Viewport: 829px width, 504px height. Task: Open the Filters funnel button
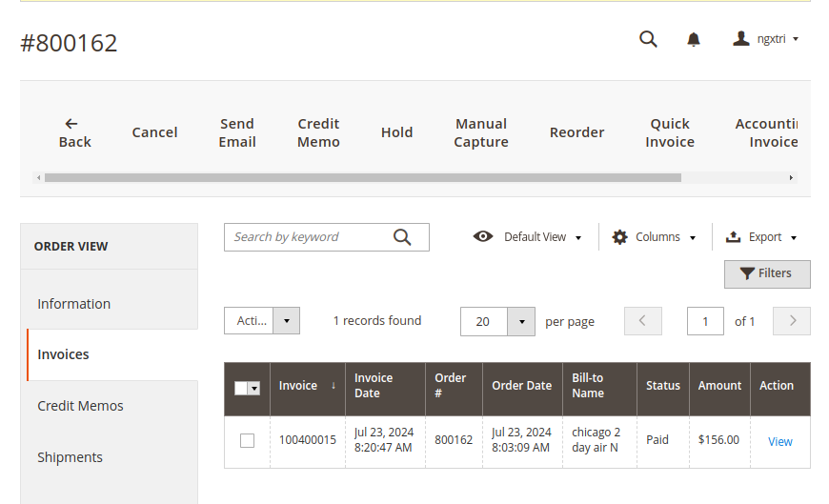point(767,273)
